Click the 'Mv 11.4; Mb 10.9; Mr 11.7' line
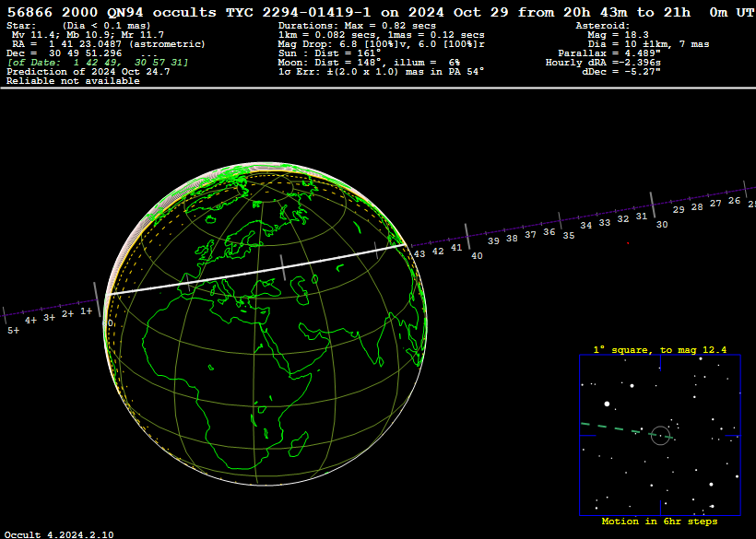 pyautogui.click(x=88, y=35)
